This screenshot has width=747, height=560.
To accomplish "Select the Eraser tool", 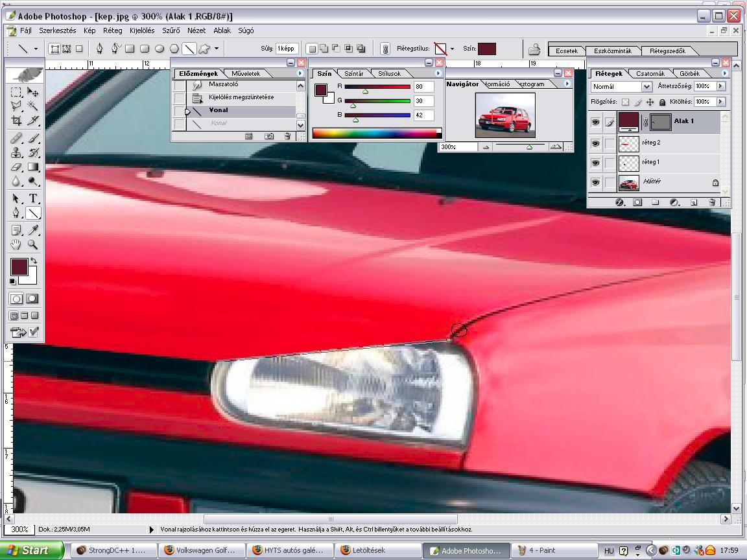I will [17, 167].
